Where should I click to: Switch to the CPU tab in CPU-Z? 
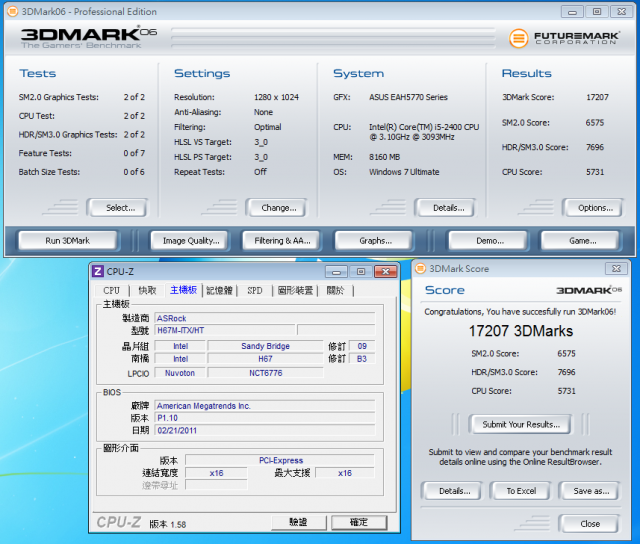point(111,291)
